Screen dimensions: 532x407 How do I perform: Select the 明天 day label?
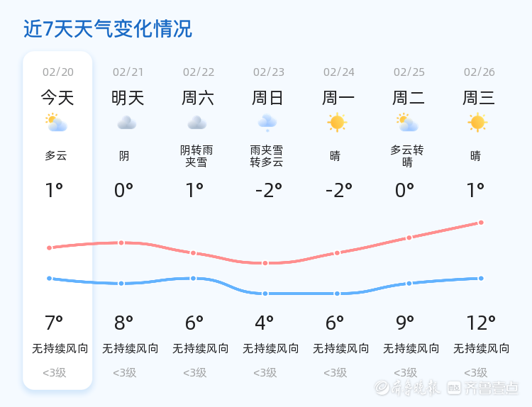pyautogui.click(x=128, y=98)
